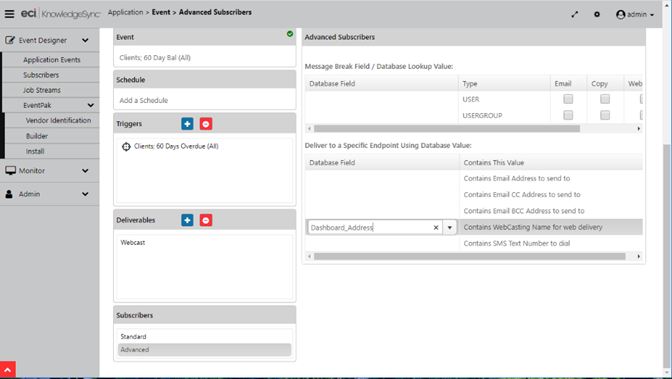Click the Email column header

[x=568, y=84]
